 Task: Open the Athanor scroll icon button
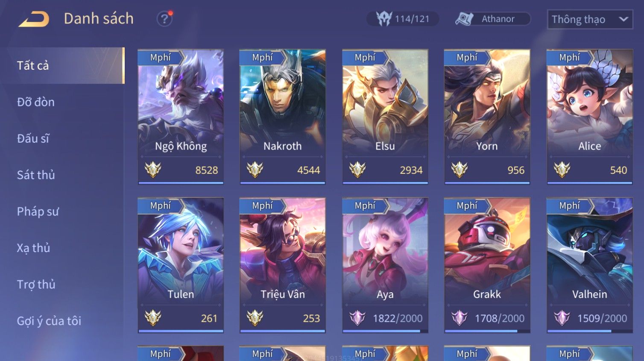[x=464, y=19]
